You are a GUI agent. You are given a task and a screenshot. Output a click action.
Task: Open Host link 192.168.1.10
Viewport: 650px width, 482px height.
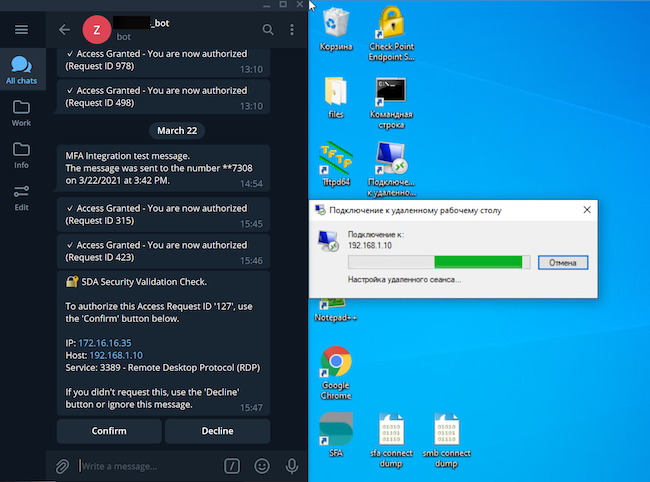click(116, 355)
